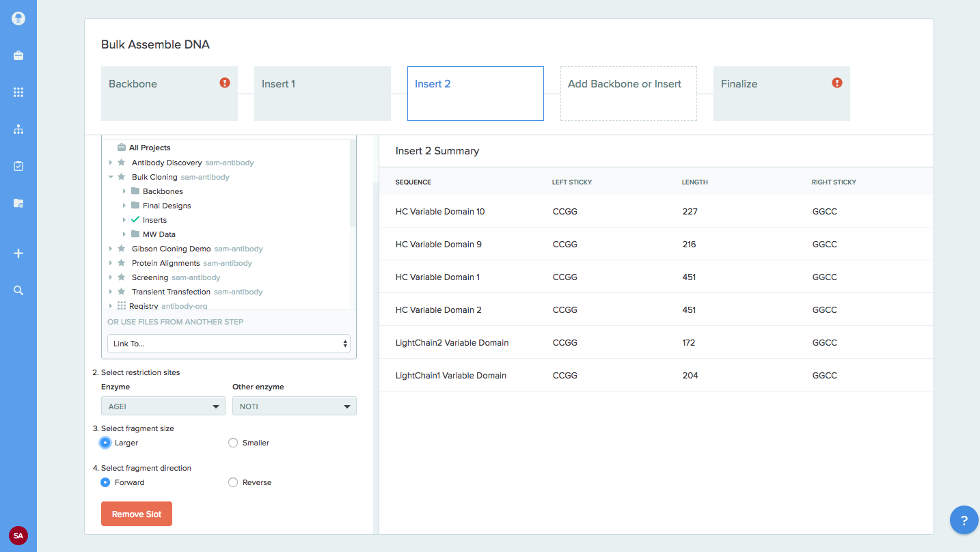The image size is (980, 552).
Task: Click the Backbones folder icon
Action: 135,191
